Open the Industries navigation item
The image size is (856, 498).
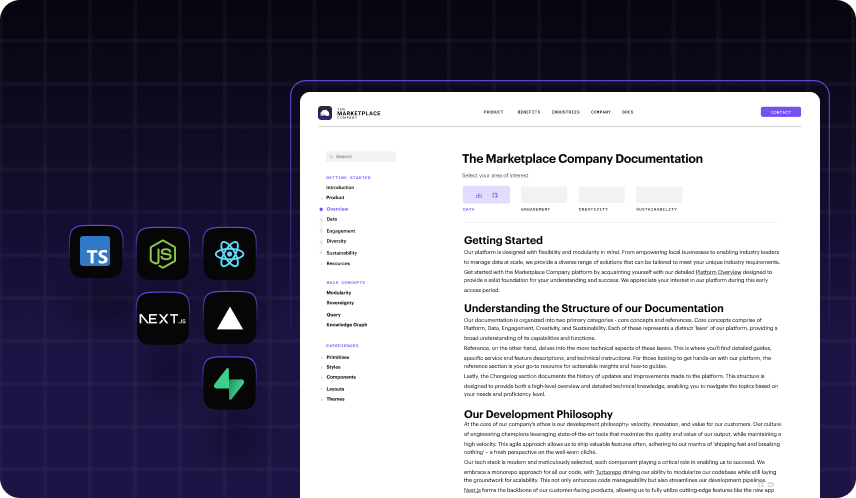[565, 112]
